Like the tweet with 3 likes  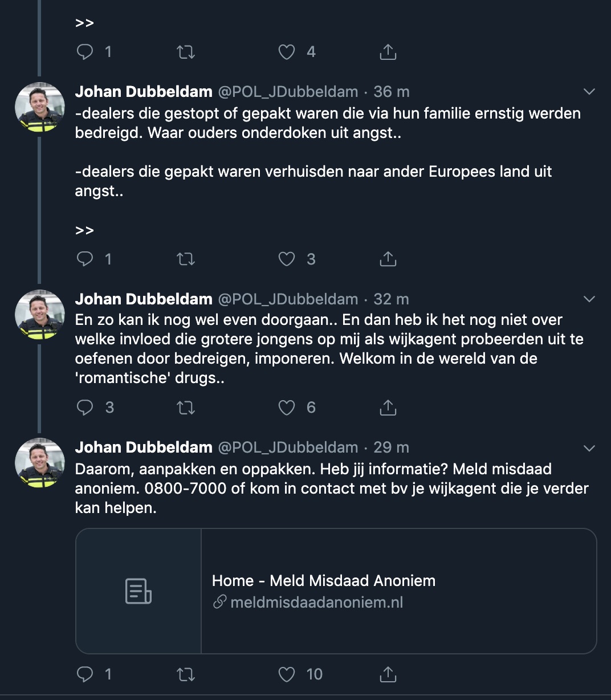pyautogui.click(x=287, y=259)
